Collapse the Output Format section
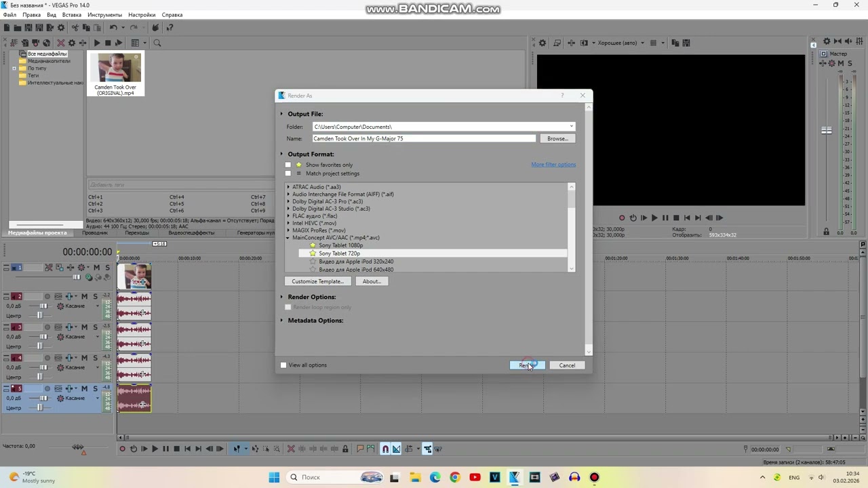 coord(281,154)
